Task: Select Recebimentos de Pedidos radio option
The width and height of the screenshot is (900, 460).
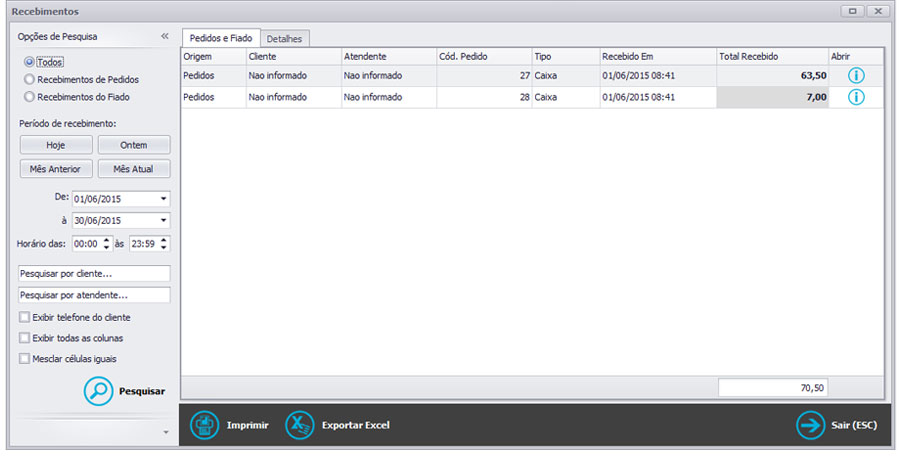Action: [x=29, y=79]
